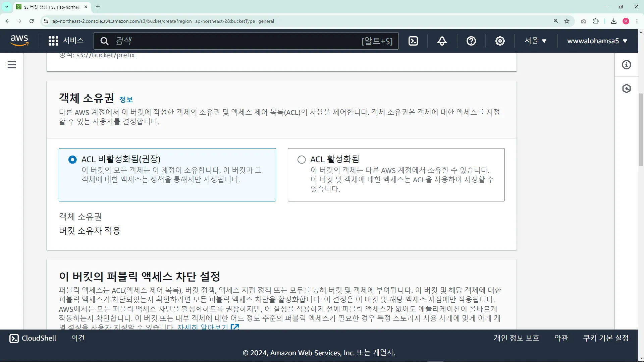Screen dimensions: 644x362
Task: Open the wwwalohamsa5 account dropdown
Action: 597,41
